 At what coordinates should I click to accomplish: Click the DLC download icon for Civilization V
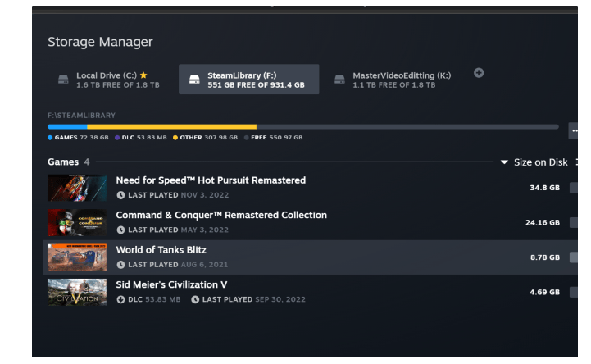coord(120,299)
